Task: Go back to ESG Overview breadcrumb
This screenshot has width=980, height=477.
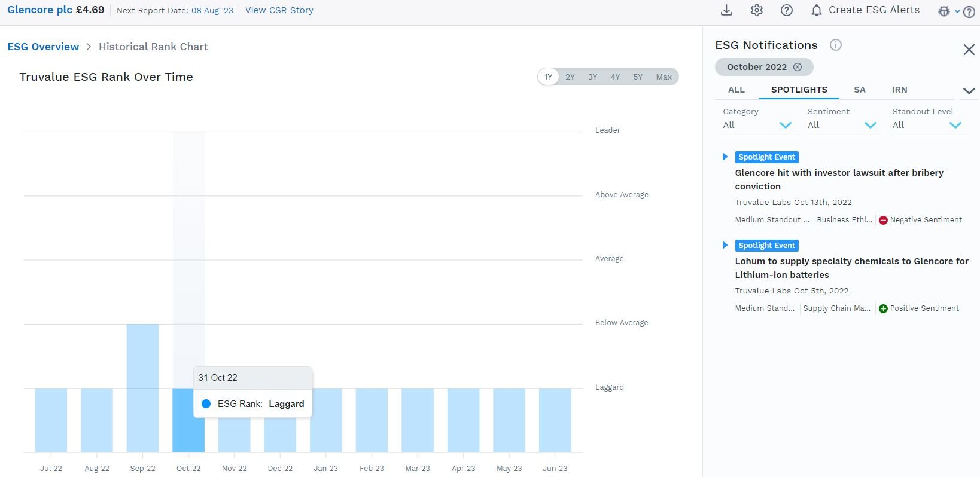Action: (43, 47)
